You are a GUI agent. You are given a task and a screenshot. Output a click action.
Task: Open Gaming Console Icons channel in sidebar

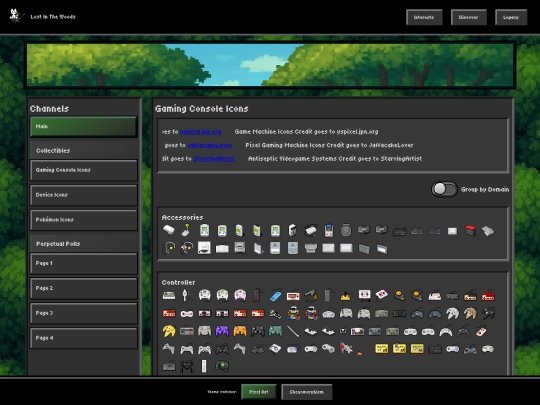pyautogui.click(x=84, y=170)
